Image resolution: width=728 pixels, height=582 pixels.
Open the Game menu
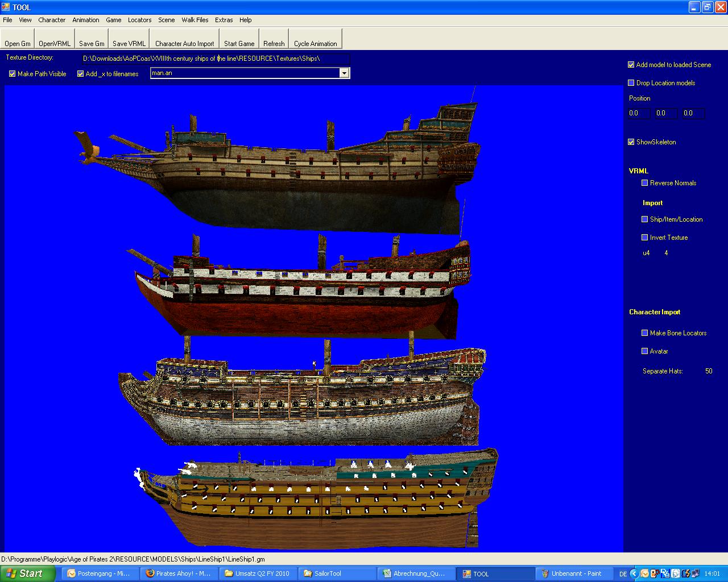click(x=114, y=20)
